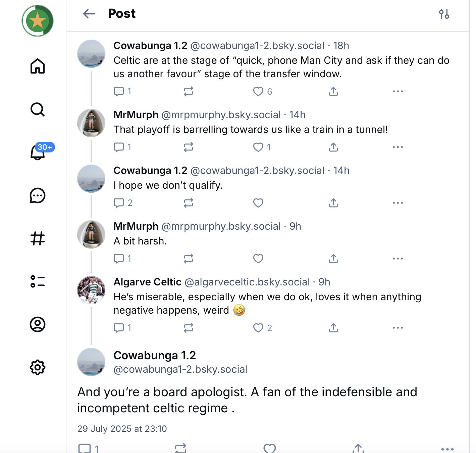Viewport: 476px width, 453px height.
Task: Open Lists from the sidebar
Action: coord(38,281)
